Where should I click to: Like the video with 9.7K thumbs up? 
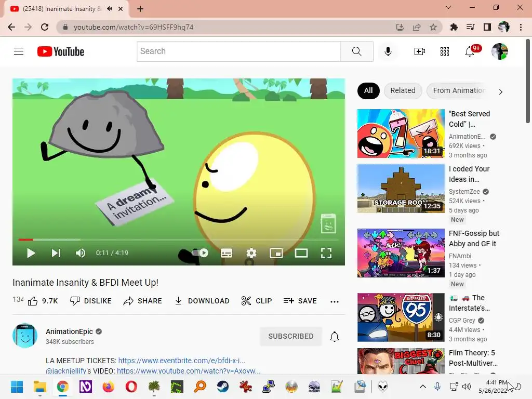(43, 301)
